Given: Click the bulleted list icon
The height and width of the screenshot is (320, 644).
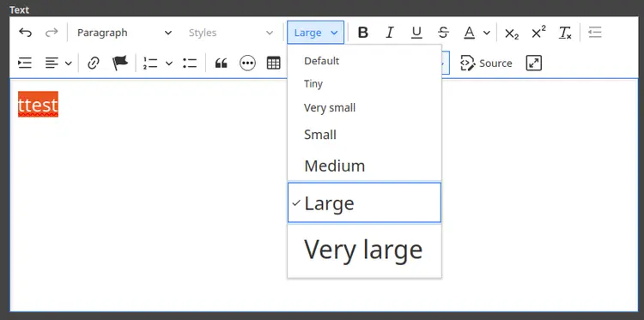Looking at the screenshot, I should pos(190,63).
